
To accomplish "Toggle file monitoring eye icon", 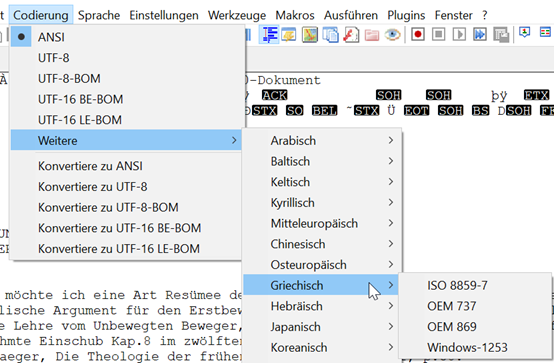I will pyautogui.click(x=392, y=35).
